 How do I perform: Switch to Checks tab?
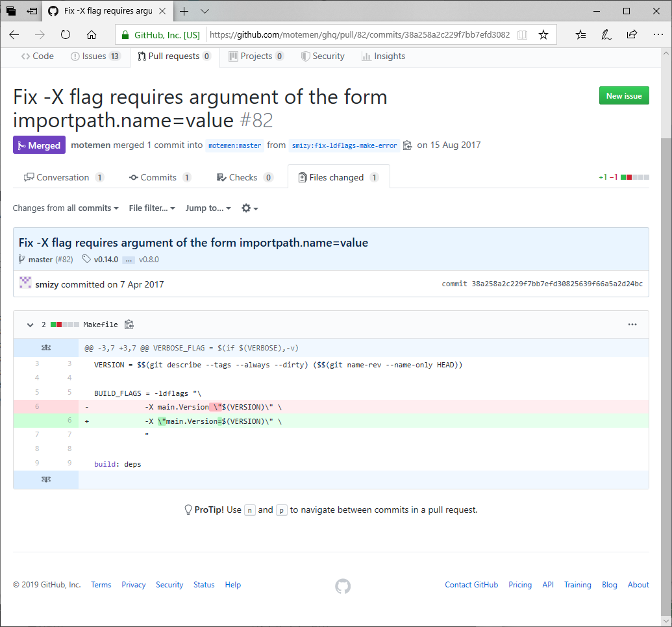(x=245, y=177)
